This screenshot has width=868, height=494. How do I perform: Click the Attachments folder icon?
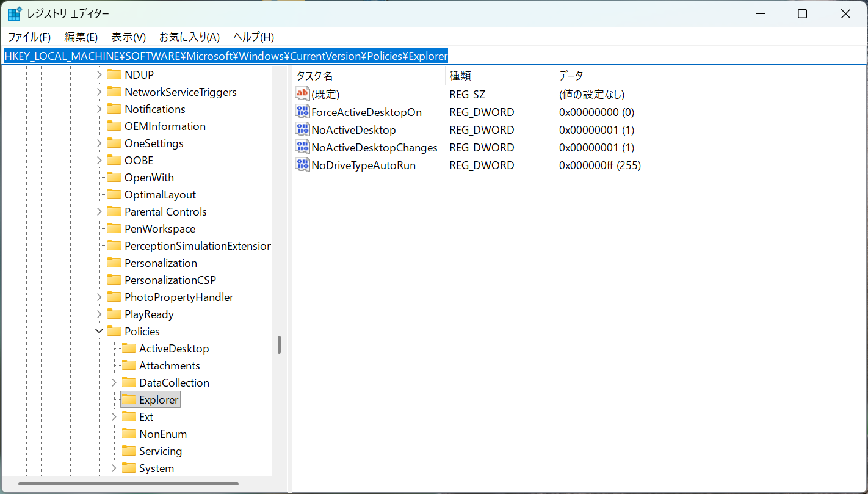[x=129, y=365]
